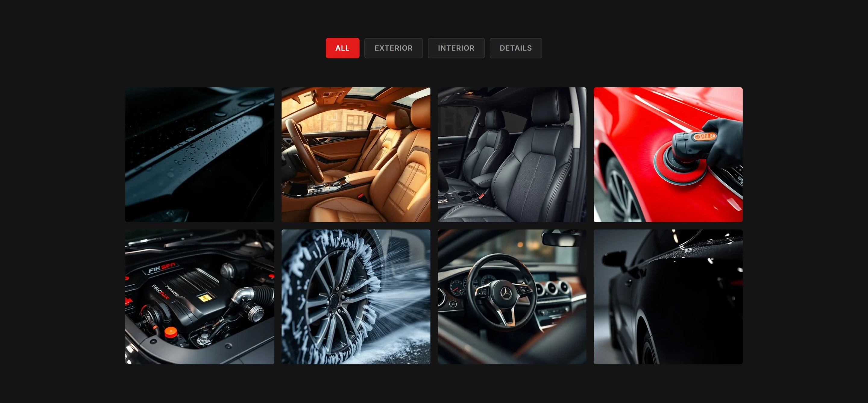Open the red car polishing photo
Image resolution: width=868 pixels, height=403 pixels.
668,155
